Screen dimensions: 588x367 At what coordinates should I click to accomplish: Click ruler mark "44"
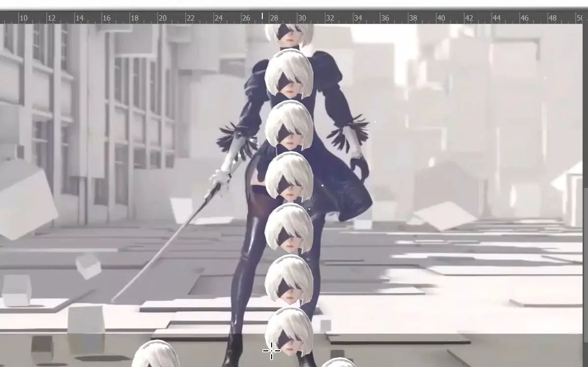(x=497, y=18)
